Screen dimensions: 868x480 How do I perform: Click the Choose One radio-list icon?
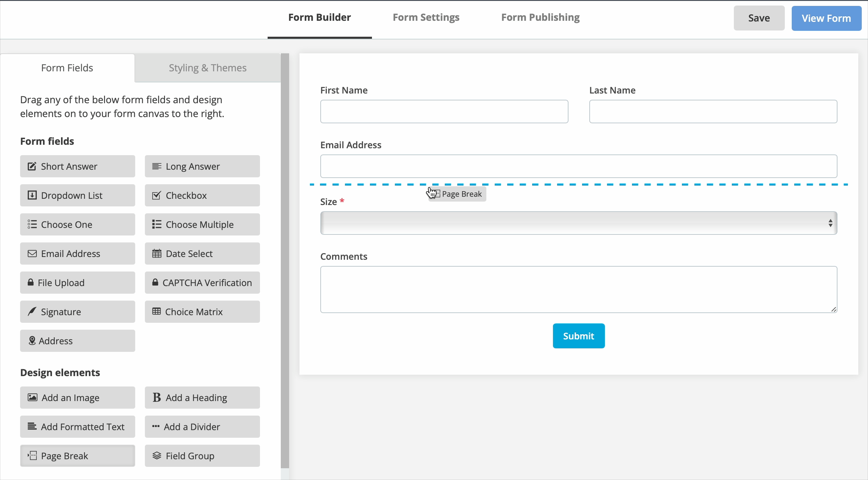pyautogui.click(x=32, y=224)
